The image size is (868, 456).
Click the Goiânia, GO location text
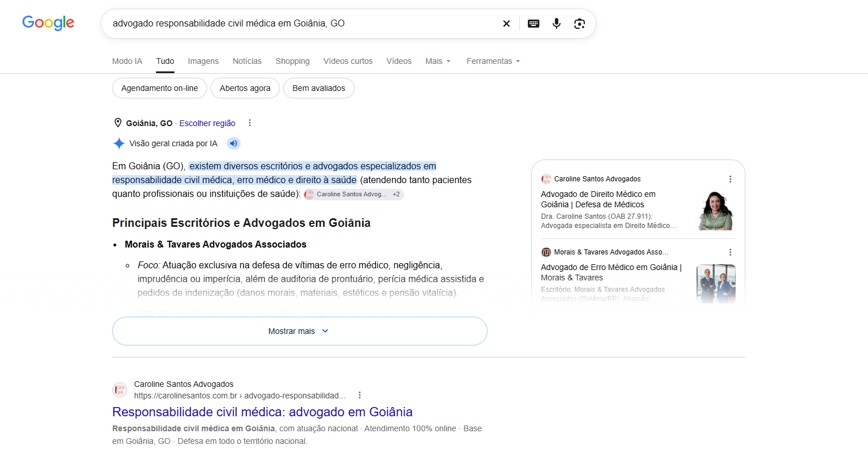(149, 123)
